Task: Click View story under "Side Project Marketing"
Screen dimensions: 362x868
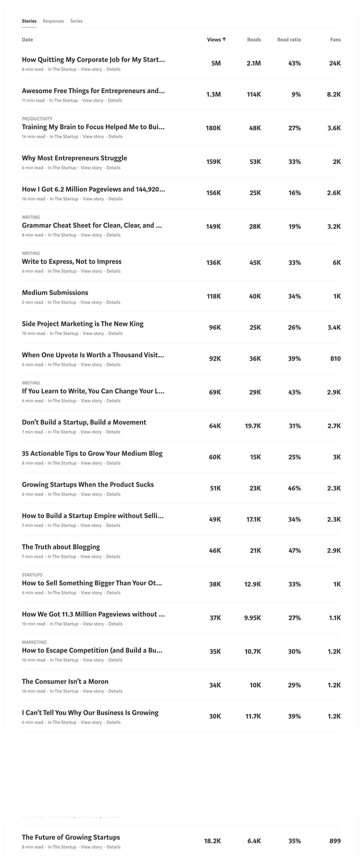Action: click(93, 333)
